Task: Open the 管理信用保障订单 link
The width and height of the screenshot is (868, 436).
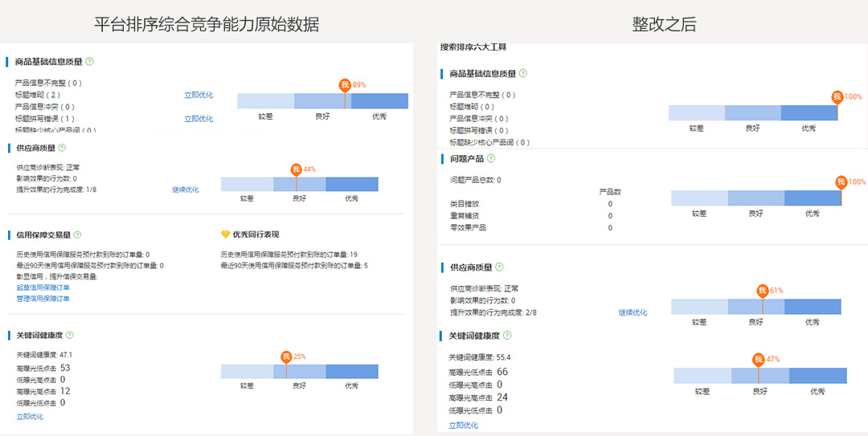Action: 43,299
